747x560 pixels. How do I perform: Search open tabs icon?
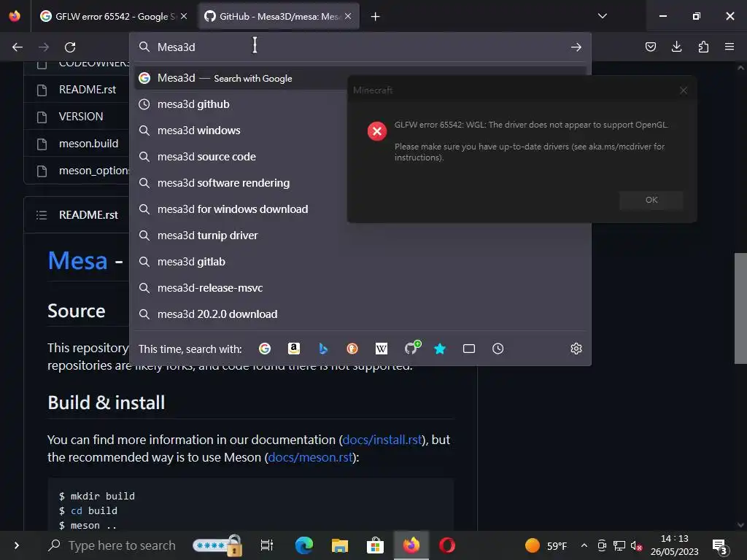click(469, 349)
